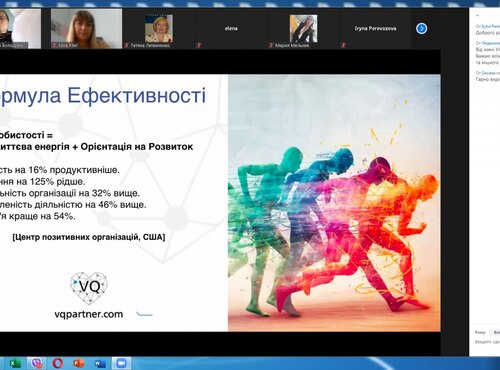
Task: Show next participants with the blue arrow
Action: click(x=421, y=29)
